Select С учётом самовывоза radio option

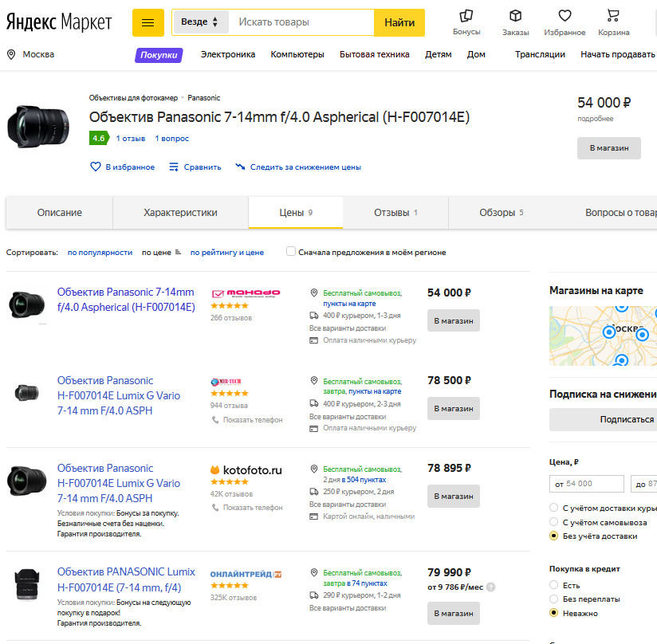(553, 522)
